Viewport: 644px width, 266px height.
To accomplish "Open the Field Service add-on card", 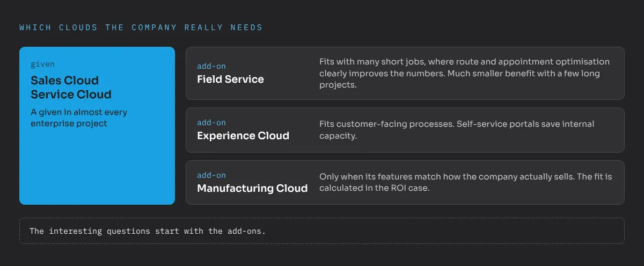I will pyautogui.click(x=405, y=73).
